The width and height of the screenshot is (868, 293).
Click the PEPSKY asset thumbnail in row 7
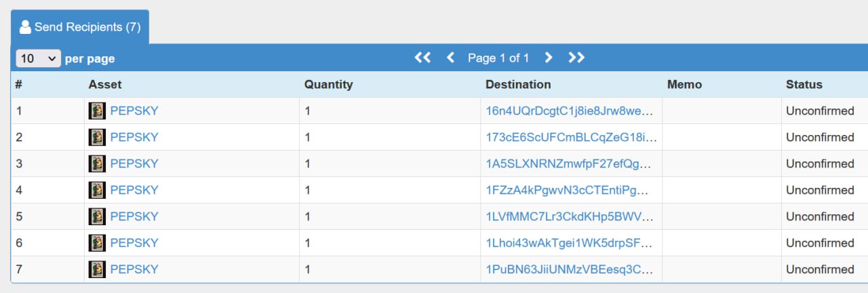pos(97,269)
